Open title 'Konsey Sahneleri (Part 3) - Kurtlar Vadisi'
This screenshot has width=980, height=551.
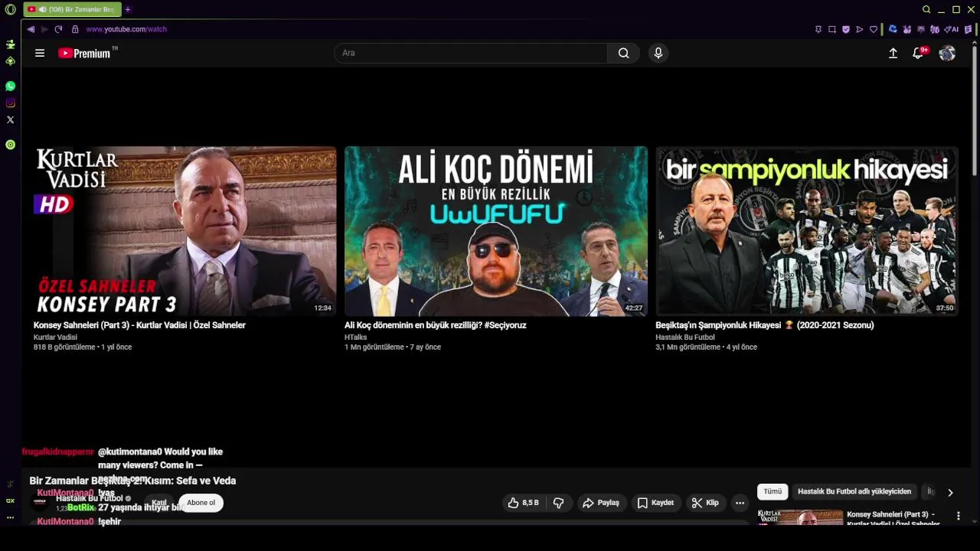[139, 325]
